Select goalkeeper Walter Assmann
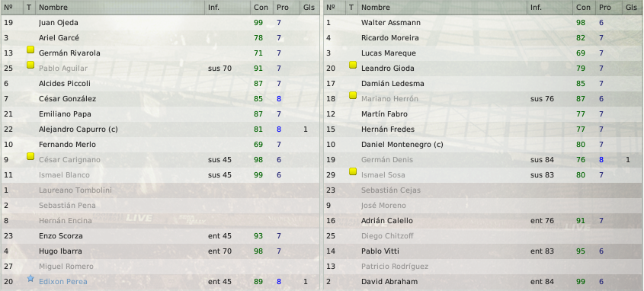Image resolution: width=644 pixels, height=291 pixels. click(483, 23)
